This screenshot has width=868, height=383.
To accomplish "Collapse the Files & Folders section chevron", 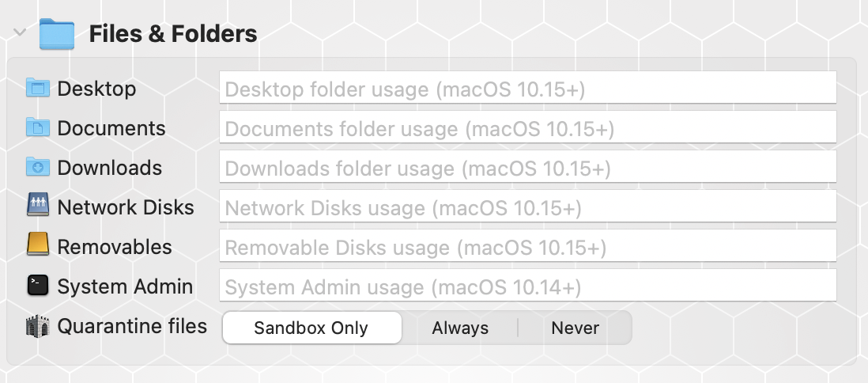I will [20, 32].
